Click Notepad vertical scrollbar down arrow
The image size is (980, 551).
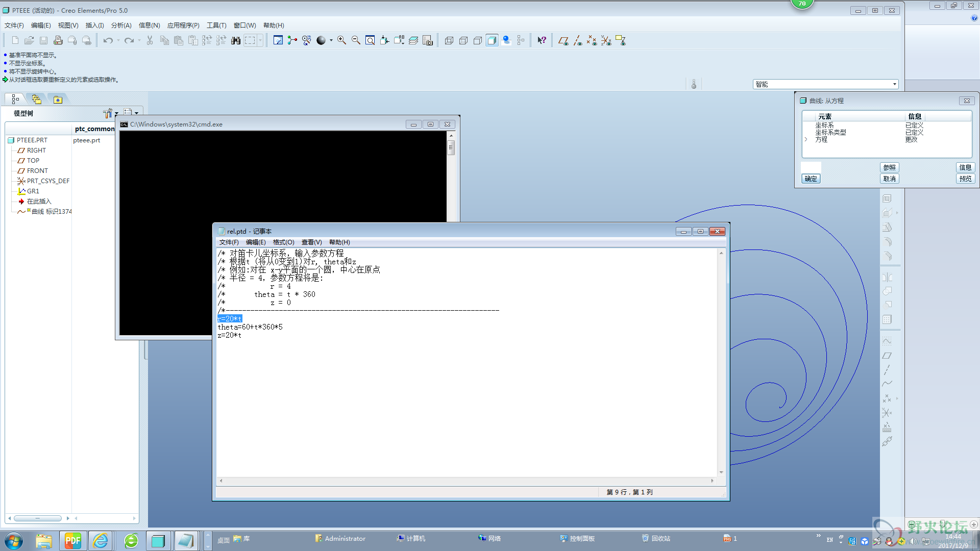pos(721,472)
